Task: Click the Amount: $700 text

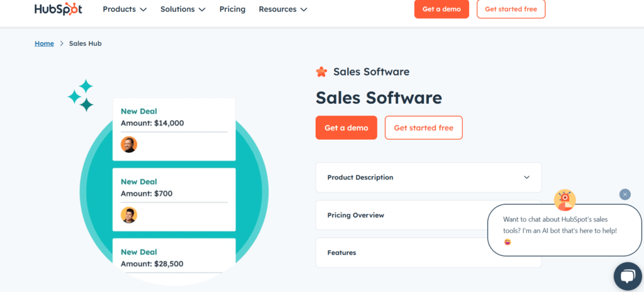Action: [147, 193]
